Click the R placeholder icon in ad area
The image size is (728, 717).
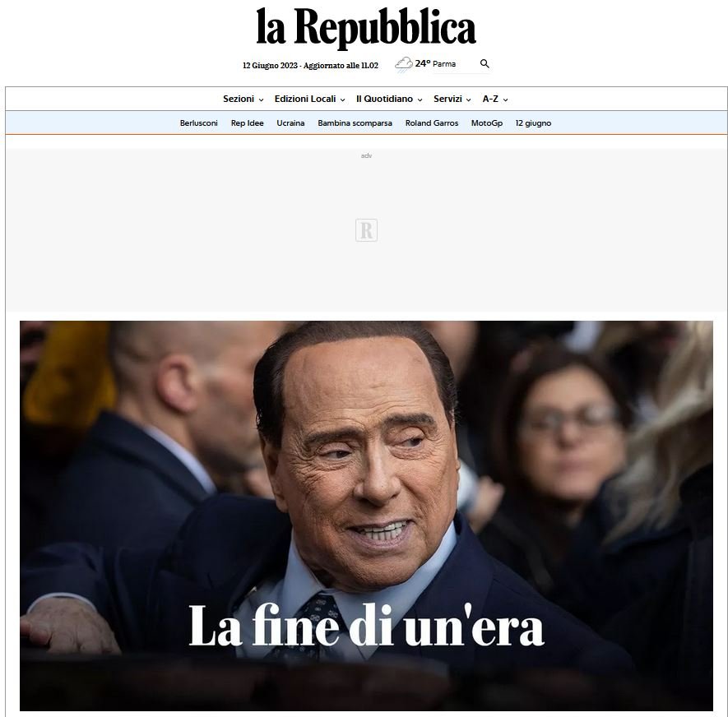tap(366, 230)
